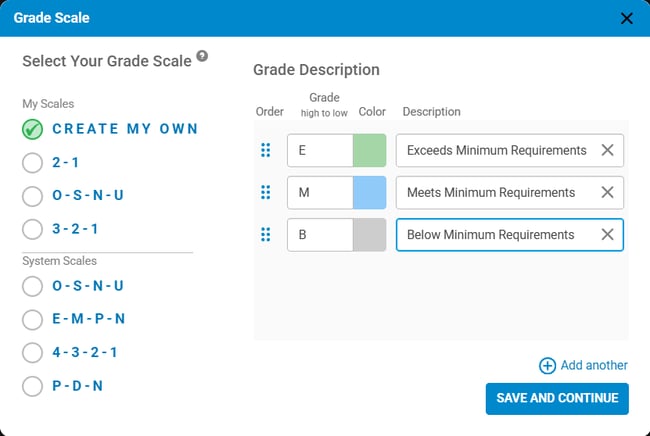The image size is (650, 436).
Task: Open the green color swatch for E
Action: click(369, 150)
